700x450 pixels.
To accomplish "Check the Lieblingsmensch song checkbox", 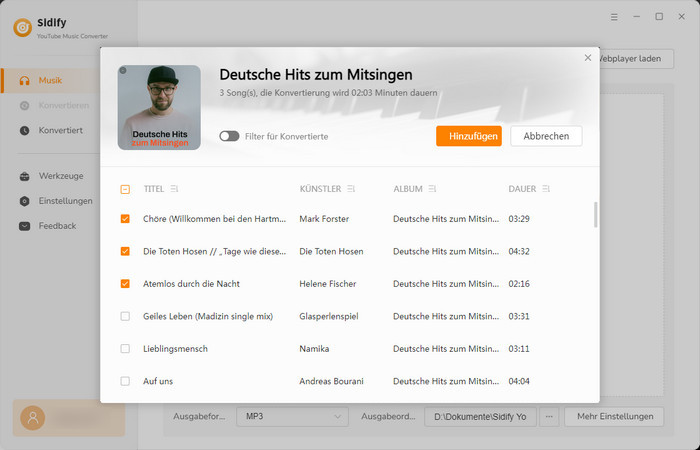I will (125, 349).
